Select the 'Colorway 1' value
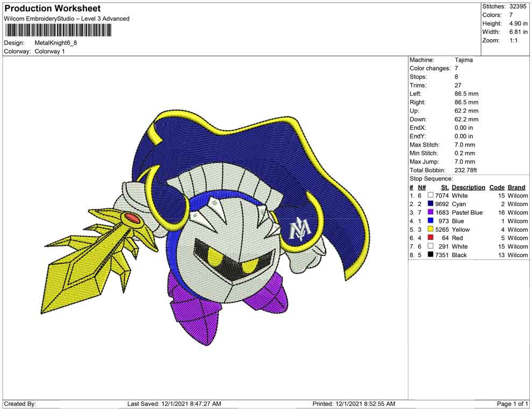Screen dimensions: 532x409 tap(49, 52)
